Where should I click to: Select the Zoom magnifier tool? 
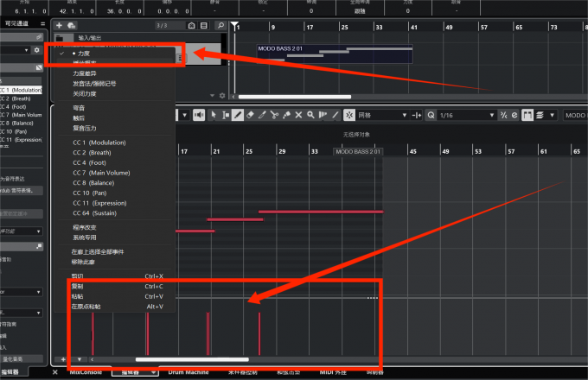pos(310,115)
